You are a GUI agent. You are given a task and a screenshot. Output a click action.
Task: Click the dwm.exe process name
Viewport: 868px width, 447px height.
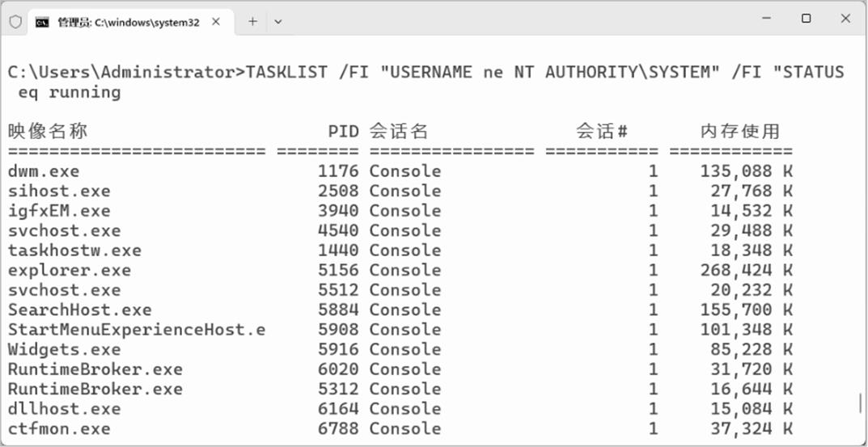[x=44, y=171]
